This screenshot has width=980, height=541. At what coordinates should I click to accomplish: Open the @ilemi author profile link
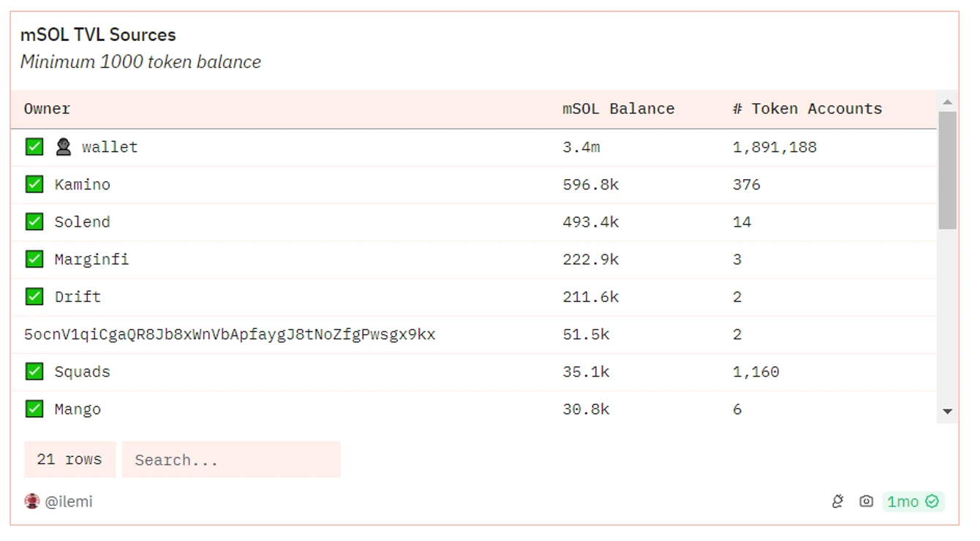coord(69,502)
